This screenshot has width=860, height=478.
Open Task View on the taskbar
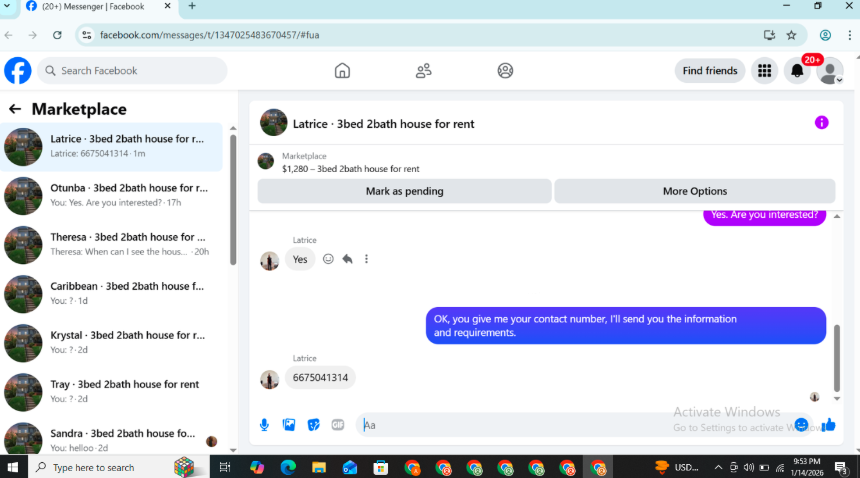point(225,467)
